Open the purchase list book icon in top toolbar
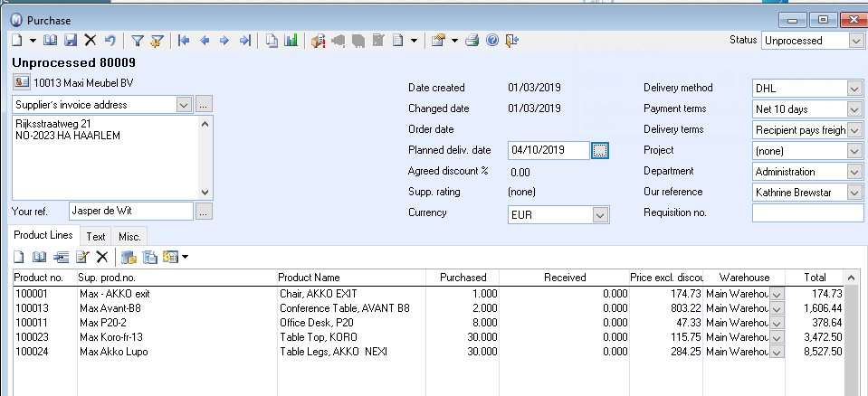This screenshot has height=396, width=868. (x=50, y=41)
